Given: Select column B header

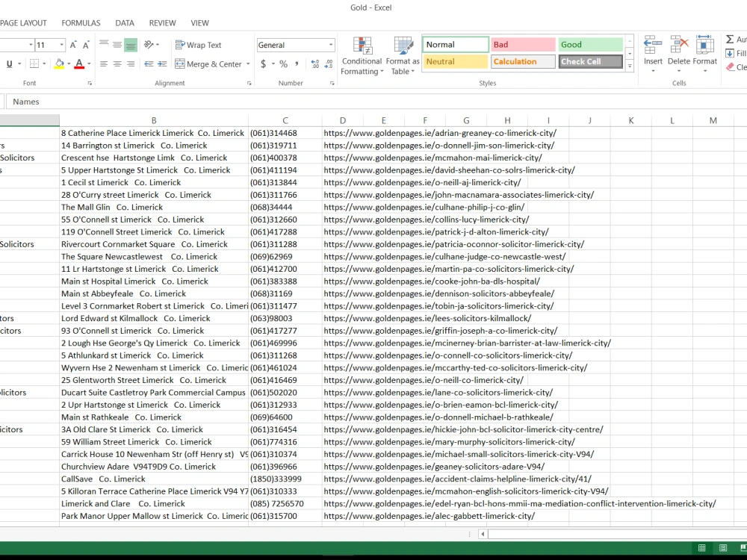Looking at the screenshot, I should 154,120.
